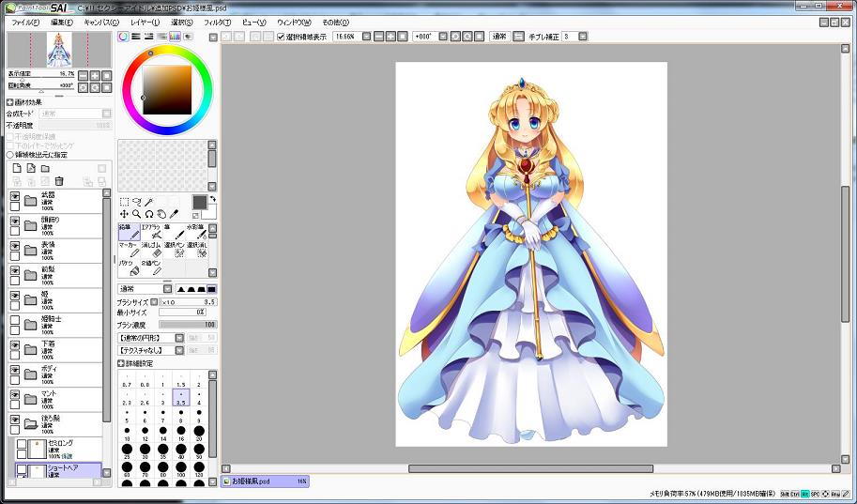Select the エアブラシ airbrush tool

tap(152, 231)
